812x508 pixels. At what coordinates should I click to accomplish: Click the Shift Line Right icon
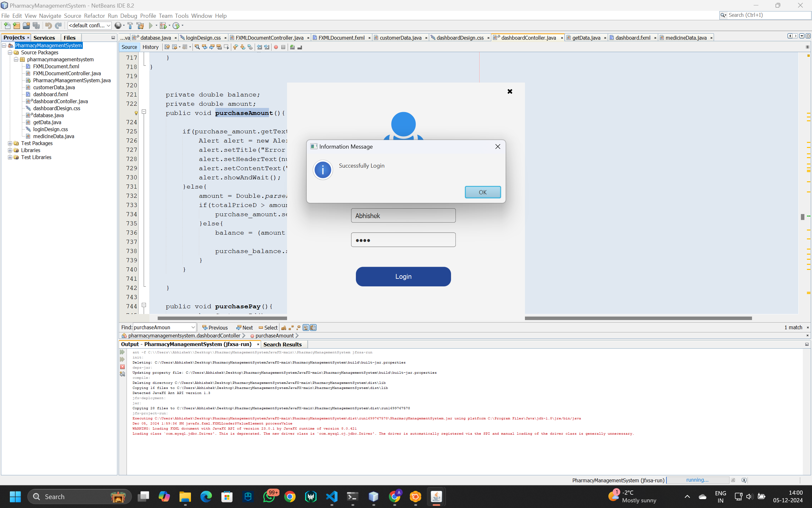click(267, 47)
